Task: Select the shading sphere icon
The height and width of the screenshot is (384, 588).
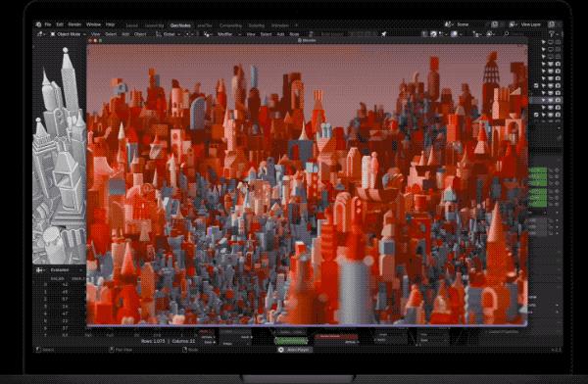Action: tap(454, 34)
